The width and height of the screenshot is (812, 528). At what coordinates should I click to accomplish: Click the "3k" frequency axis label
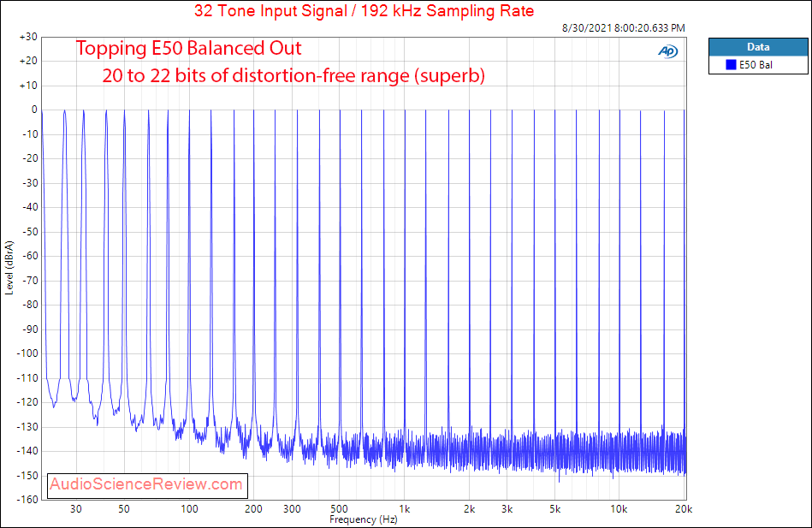[x=507, y=509]
